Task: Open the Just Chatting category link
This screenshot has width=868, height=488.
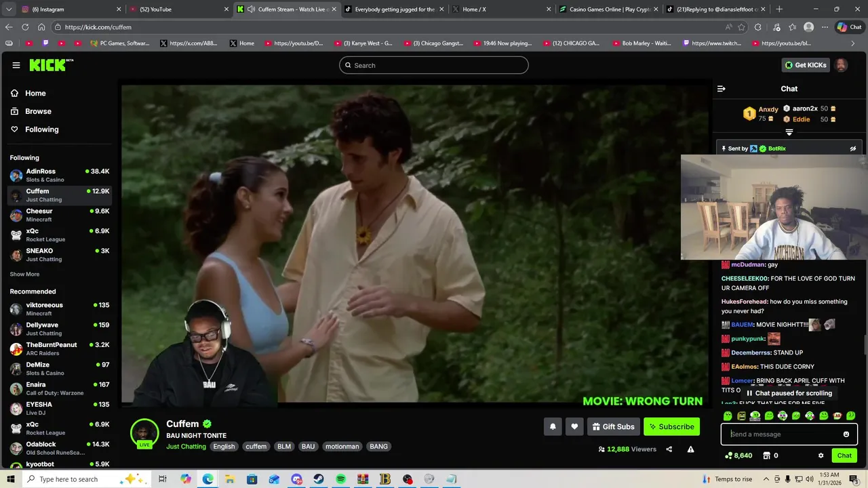Action: (x=186, y=447)
